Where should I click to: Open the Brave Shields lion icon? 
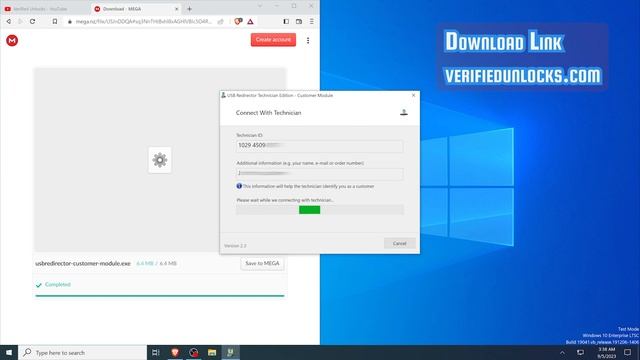pyautogui.click(x=238, y=21)
